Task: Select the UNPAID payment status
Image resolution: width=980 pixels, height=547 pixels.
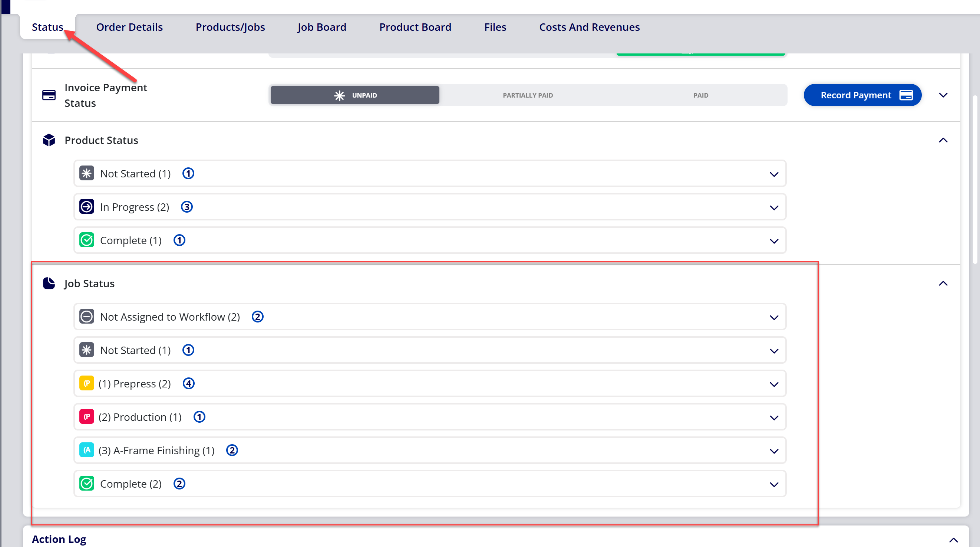Action: coord(354,95)
